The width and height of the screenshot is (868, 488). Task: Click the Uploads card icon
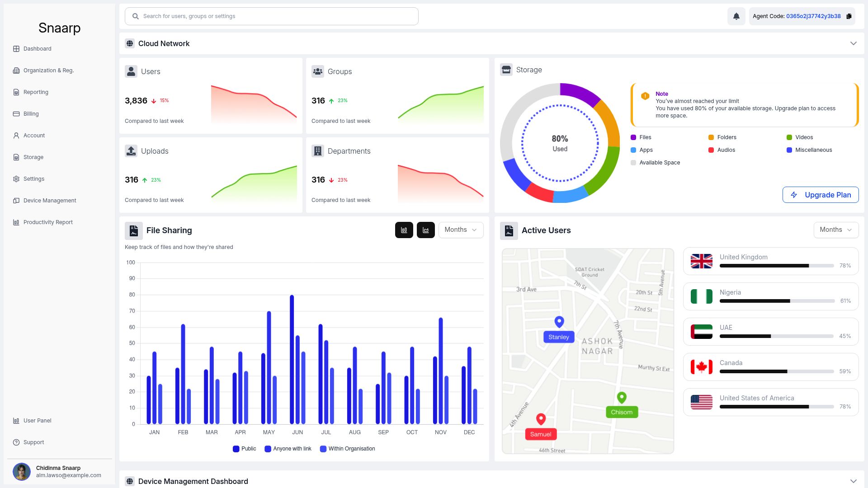point(131,151)
